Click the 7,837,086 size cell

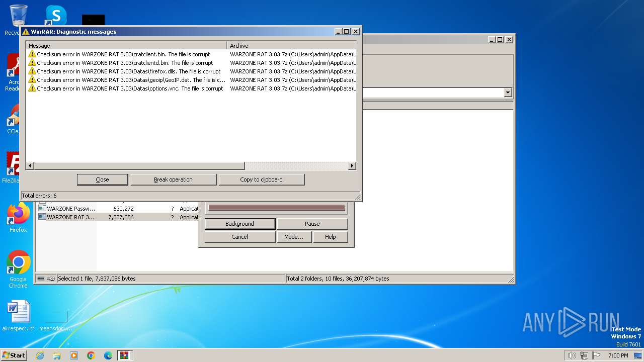121,217
